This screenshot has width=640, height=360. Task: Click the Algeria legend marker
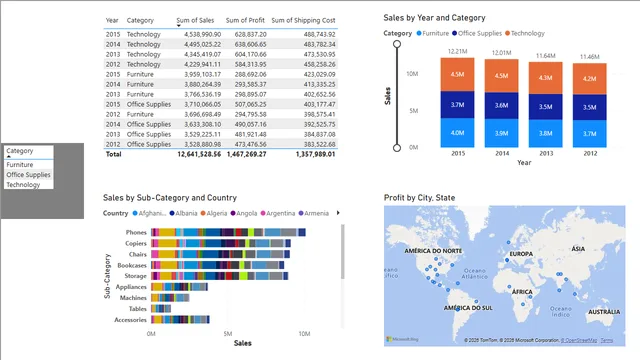point(203,213)
